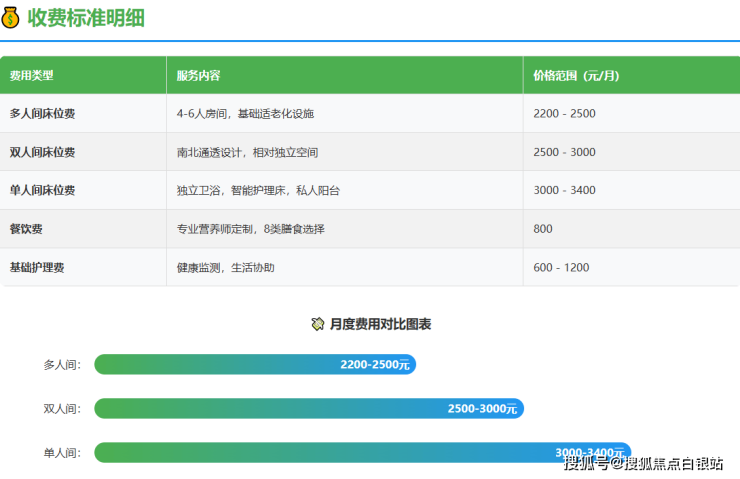The image size is (740, 479).
Task: Click the chart icon beside 月度费用对比图表
Action: (x=317, y=324)
